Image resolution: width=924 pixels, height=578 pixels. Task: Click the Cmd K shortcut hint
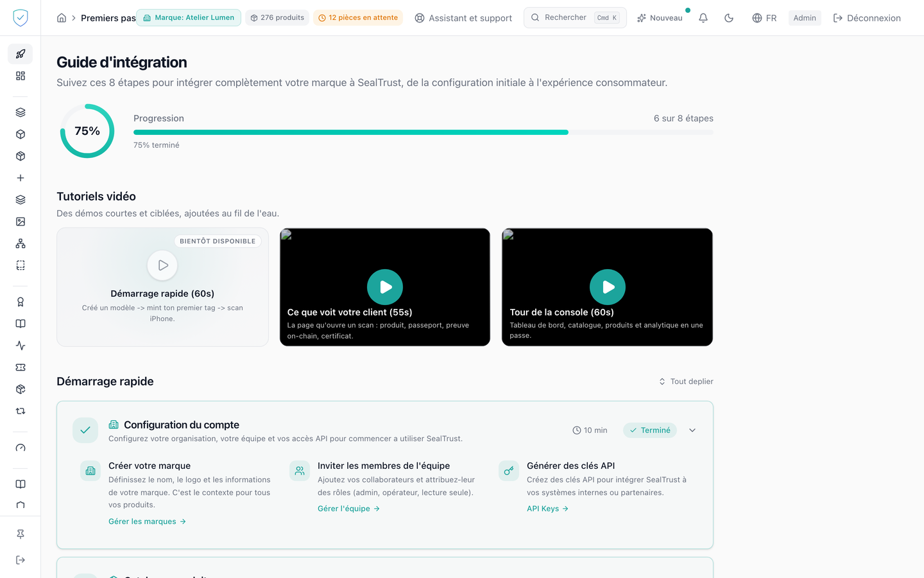pyautogui.click(x=607, y=18)
